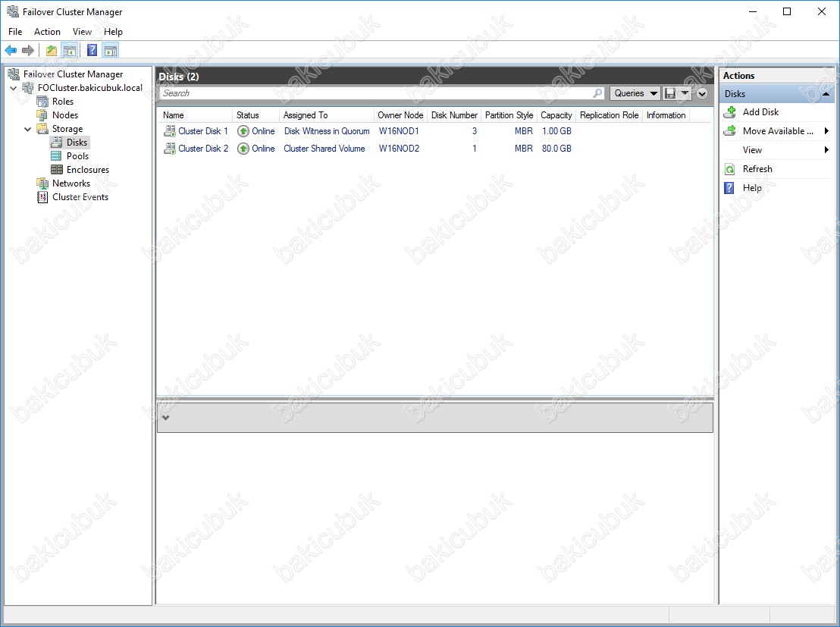The image size is (840, 627).
Task: Click the blue Help toolbar icon
Action: coord(92,50)
